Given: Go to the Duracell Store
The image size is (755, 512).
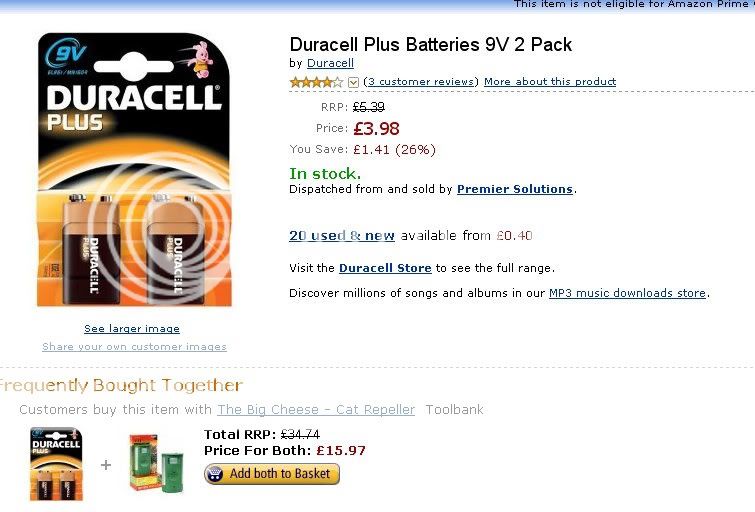Looking at the screenshot, I should (385, 268).
